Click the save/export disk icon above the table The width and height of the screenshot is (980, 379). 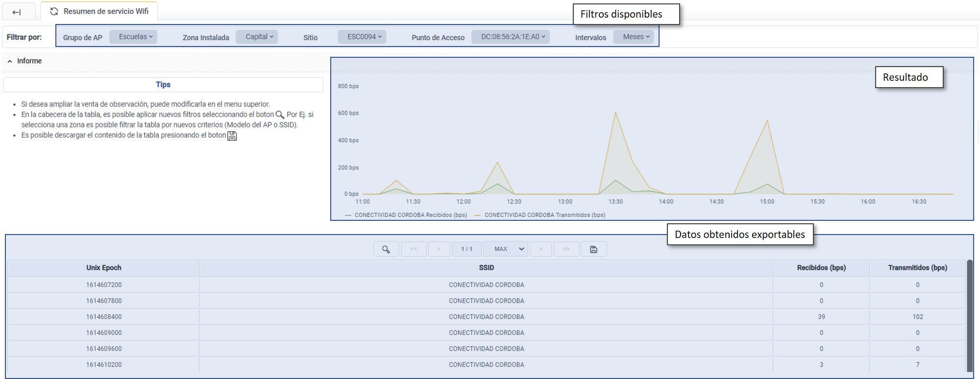coord(593,249)
